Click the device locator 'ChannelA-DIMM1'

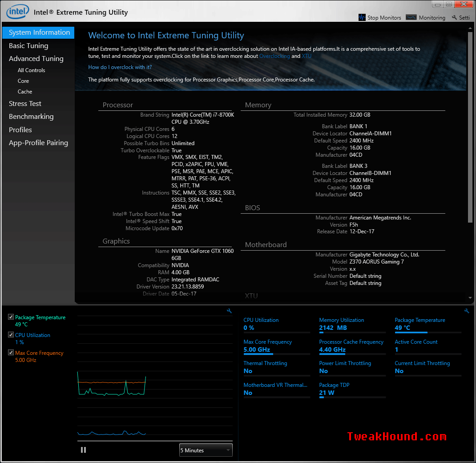(x=371, y=134)
